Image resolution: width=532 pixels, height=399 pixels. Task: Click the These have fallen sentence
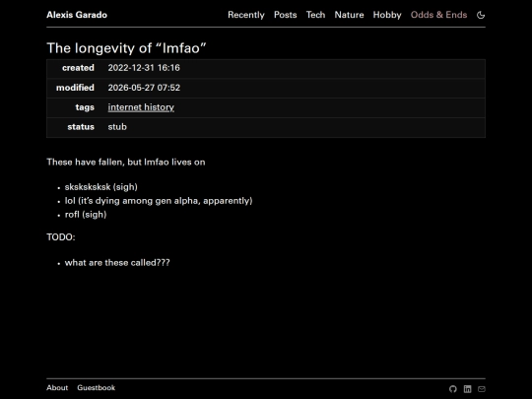coord(125,163)
